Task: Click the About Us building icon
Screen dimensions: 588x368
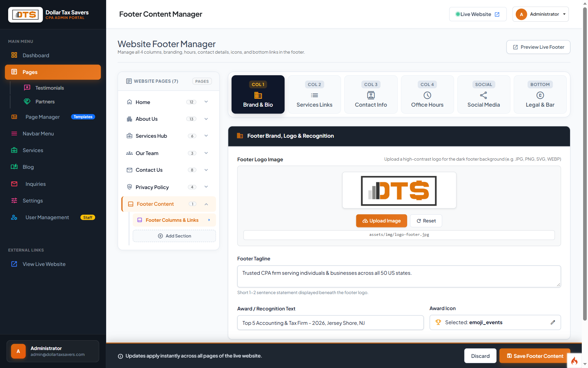Action: click(129, 119)
